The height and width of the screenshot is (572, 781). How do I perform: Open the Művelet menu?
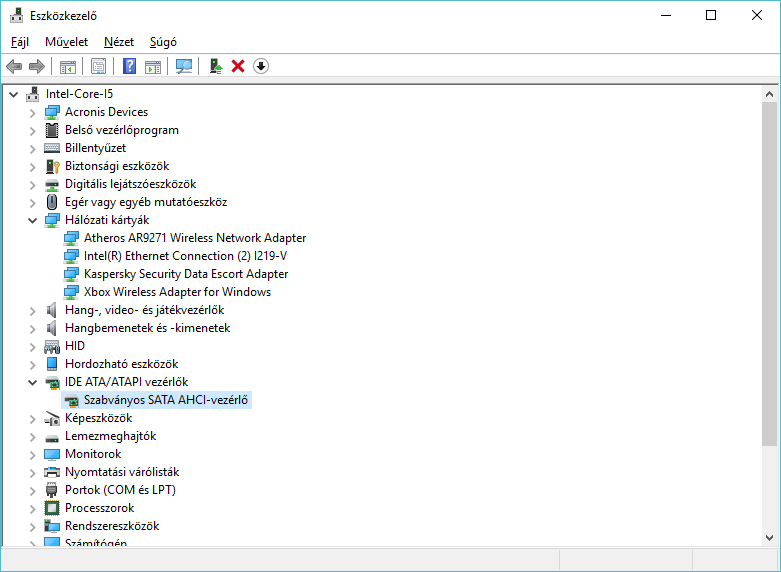point(66,42)
